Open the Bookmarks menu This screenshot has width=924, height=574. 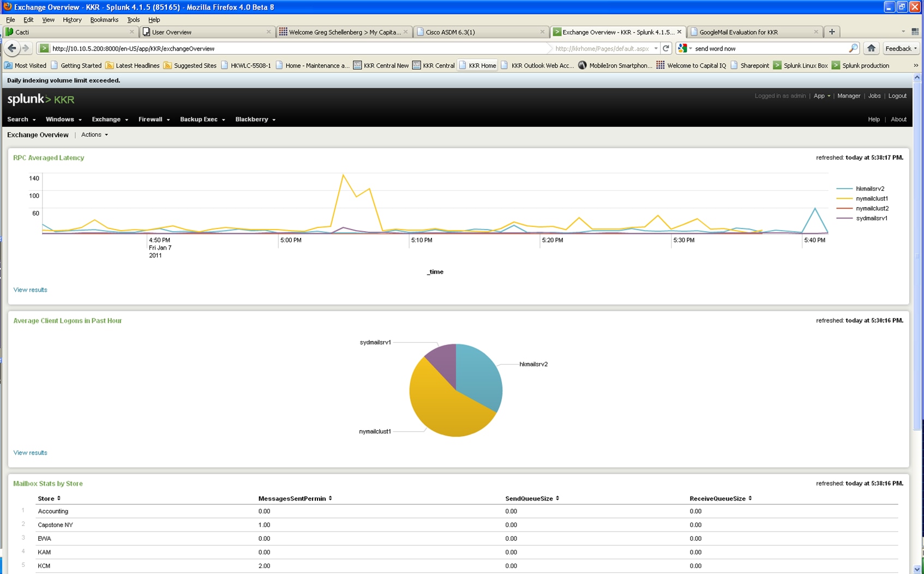[x=104, y=20]
